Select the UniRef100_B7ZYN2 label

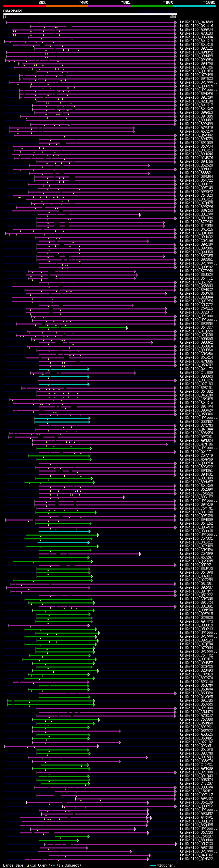point(196,222)
